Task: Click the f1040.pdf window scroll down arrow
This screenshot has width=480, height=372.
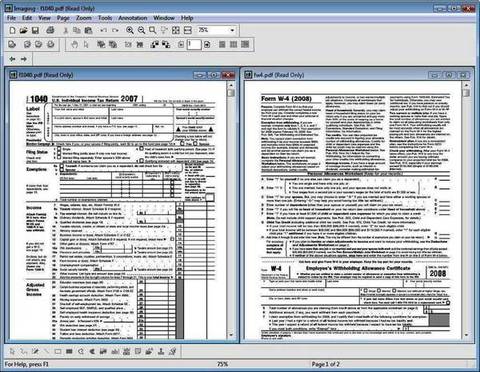Action: coord(231,335)
